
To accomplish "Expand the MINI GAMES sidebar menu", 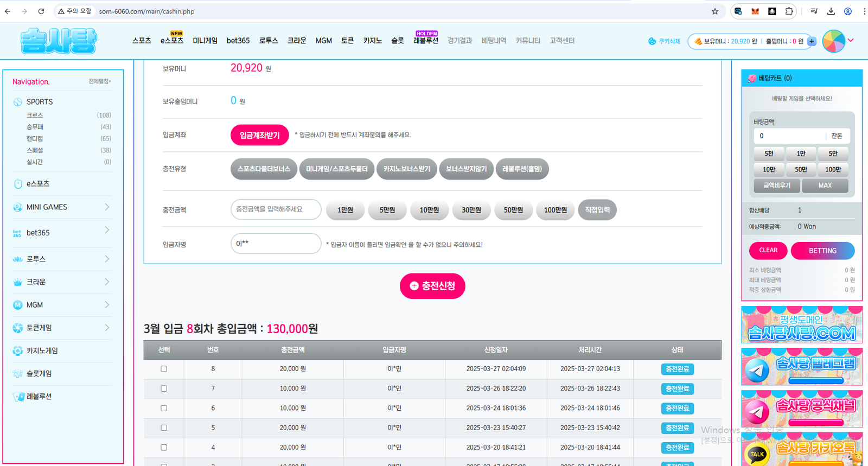I will click(x=107, y=207).
